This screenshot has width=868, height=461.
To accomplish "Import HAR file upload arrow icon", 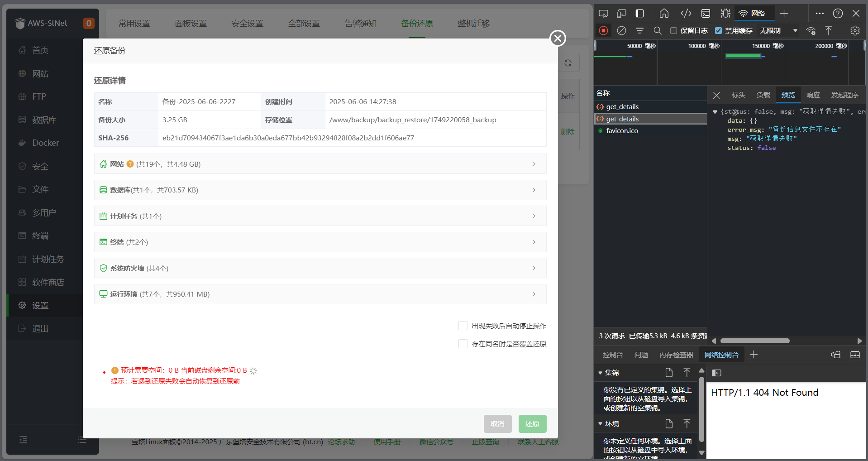I will (x=828, y=31).
